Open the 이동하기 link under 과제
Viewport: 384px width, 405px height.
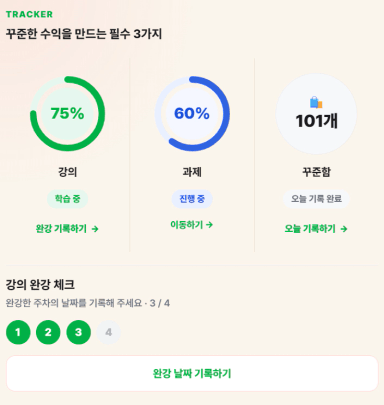[x=192, y=225]
